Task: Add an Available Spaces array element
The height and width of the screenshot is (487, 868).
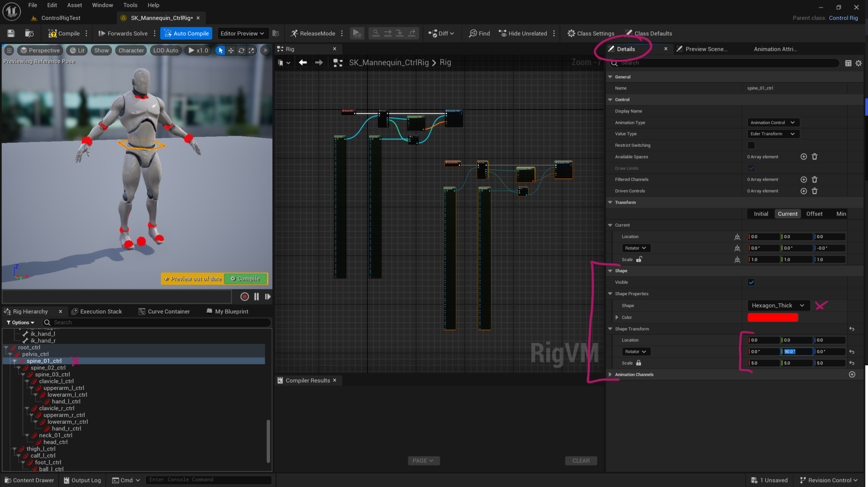Action: [x=804, y=157]
